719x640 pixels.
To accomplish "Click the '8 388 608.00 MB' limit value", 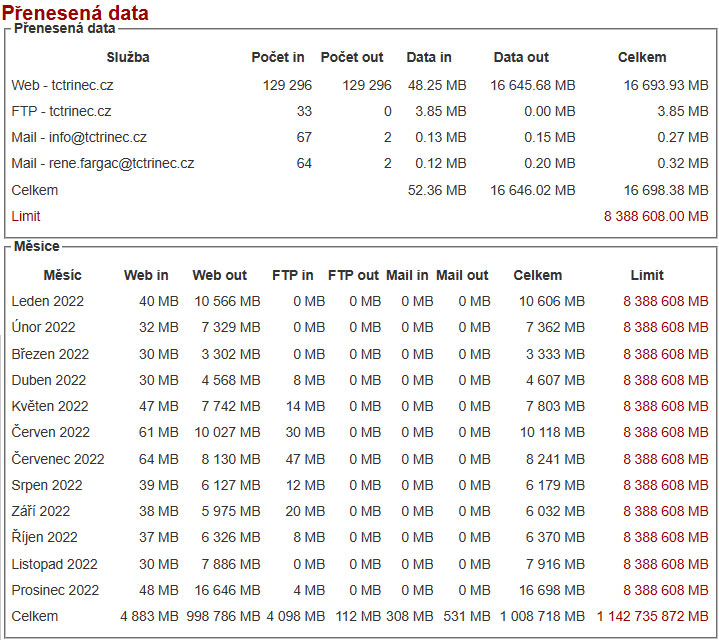I will [x=655, y=216].
